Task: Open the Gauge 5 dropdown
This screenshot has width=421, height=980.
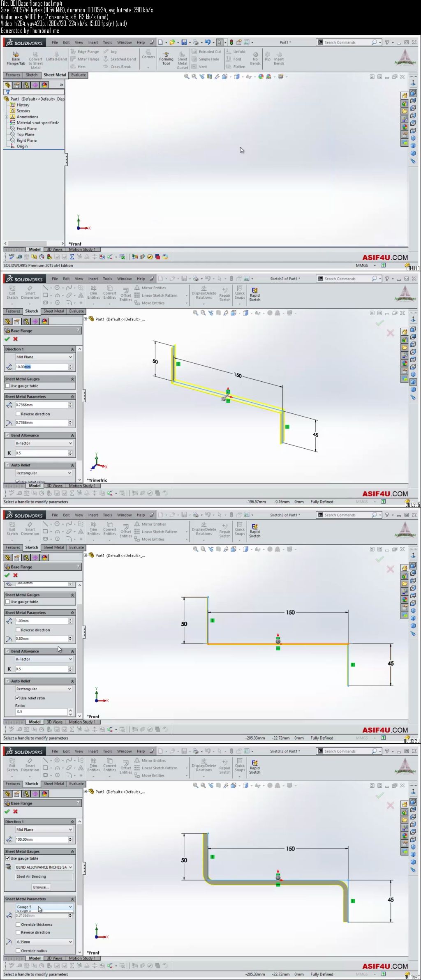Action: point(44,906)
